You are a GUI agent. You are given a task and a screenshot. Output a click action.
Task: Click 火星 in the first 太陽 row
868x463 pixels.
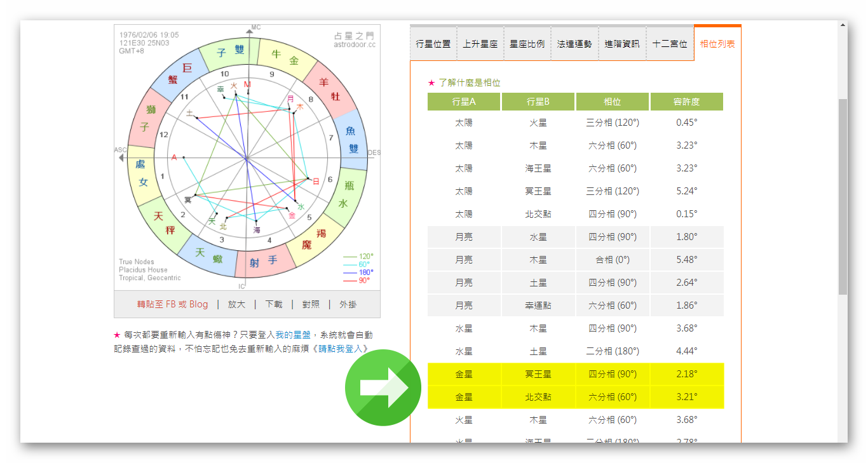click(538, 123)
